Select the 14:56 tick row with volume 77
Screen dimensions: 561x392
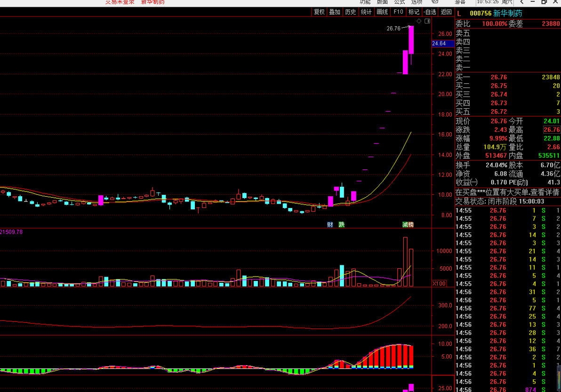(x=508, y=308)
